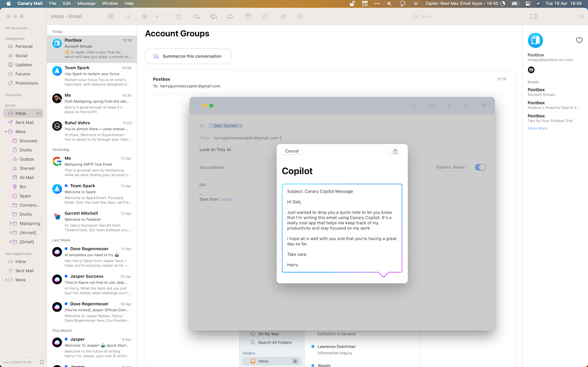Click the double chevron toolbar overflow
Screen dimensions: 588x367
(581, 16)
